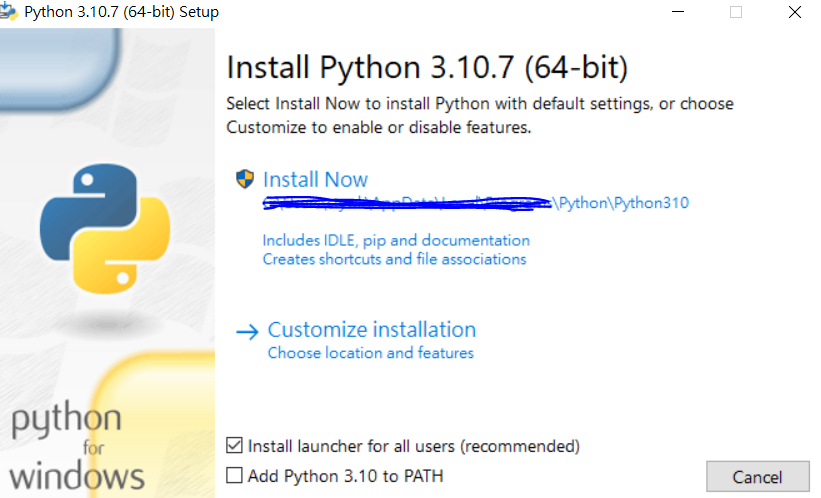Click the Cancel button
821x498 pixels.
point(757,477)
